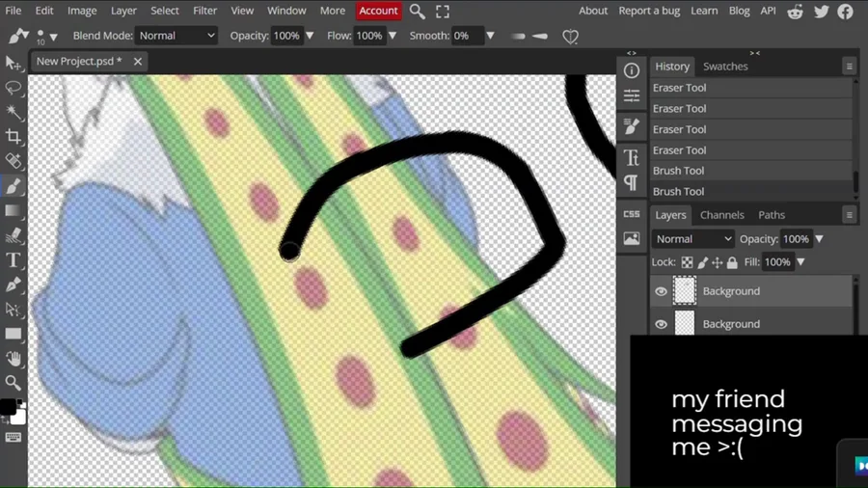Image resolution: width=868 pixels, height=488 pixels.
Task: Toggle lock transparent pixels
Action: (687, 262)
